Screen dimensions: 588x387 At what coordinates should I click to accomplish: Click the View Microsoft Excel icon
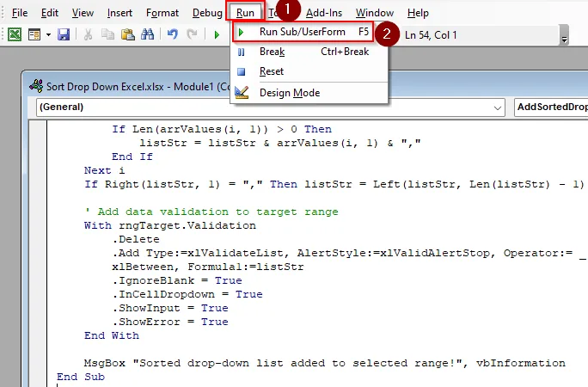click(x=15, y=34)
